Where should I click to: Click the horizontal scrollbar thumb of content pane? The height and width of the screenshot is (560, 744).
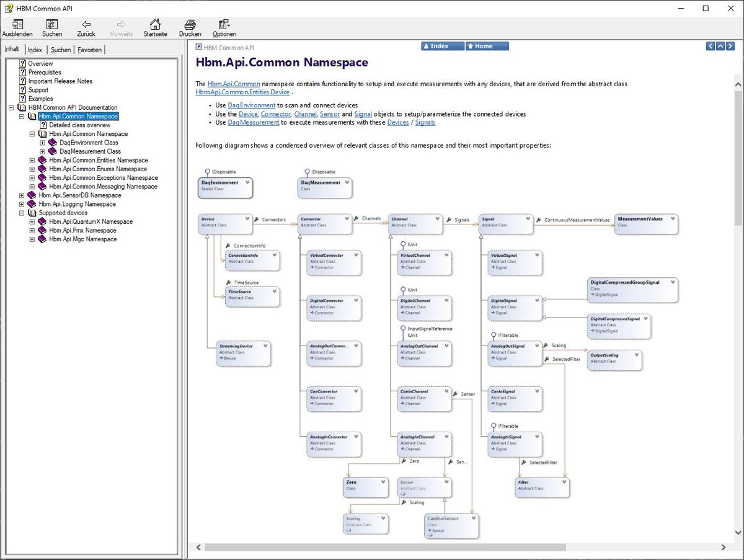pos(385,548)
